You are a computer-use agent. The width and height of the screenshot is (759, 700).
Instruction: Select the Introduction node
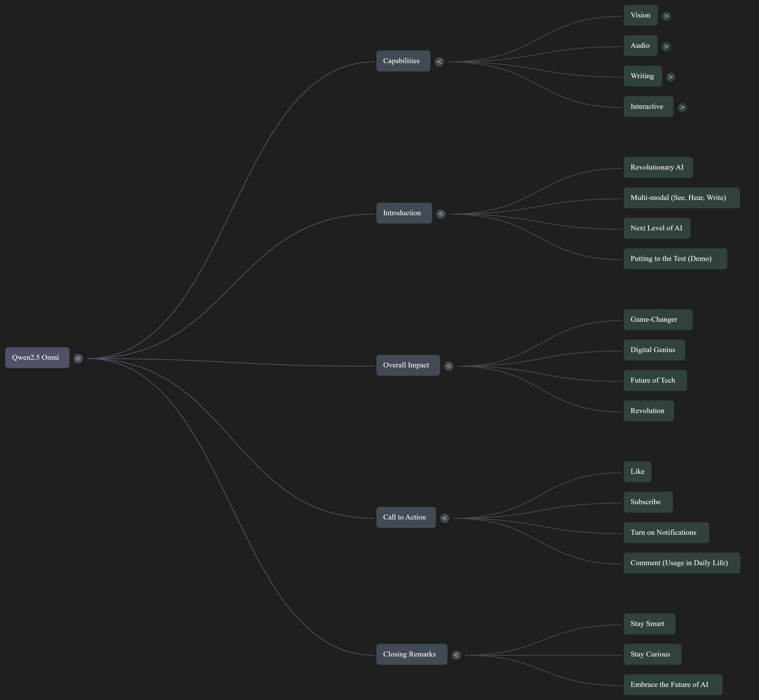click(404, 213)
